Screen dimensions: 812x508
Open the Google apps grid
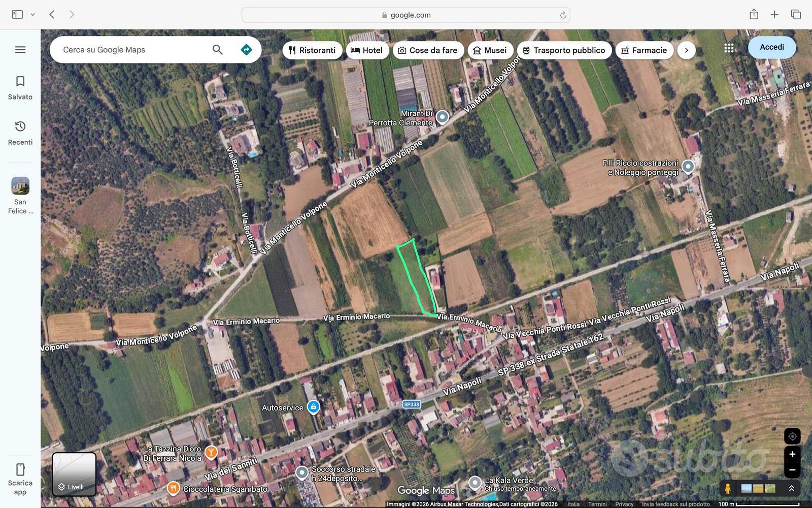click(729, 48)
